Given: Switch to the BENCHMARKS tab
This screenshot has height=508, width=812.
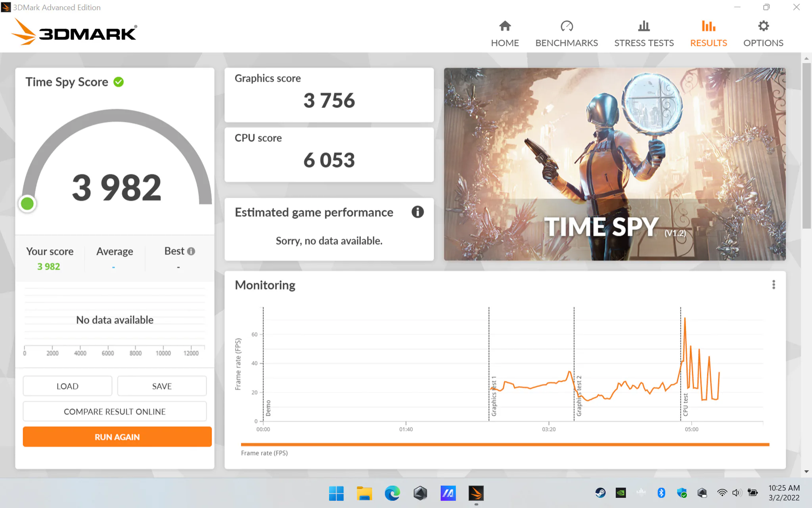Looking at the screenshot, I should pyautogui.click(x=567, y=34).
